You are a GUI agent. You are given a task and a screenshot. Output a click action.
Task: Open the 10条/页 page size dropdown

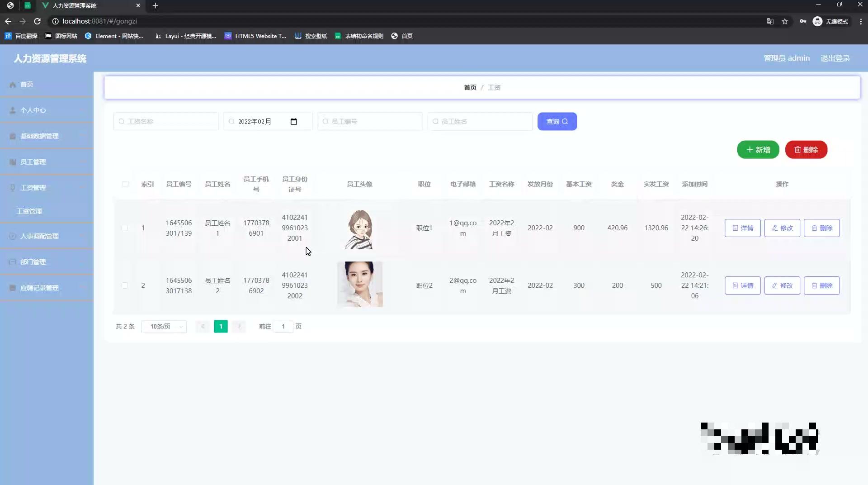(164, 326)
